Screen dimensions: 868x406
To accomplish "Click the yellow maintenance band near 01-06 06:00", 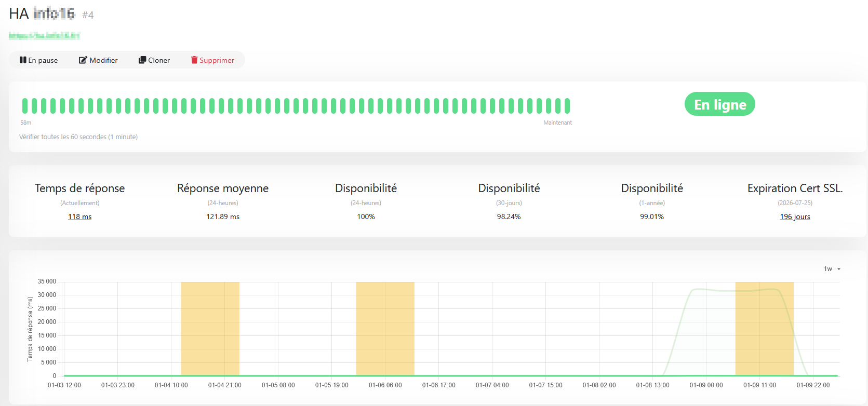I will click(385, 328).
